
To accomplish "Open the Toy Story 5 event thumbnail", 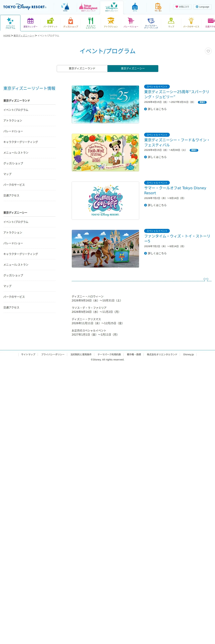I will point(105,249).
